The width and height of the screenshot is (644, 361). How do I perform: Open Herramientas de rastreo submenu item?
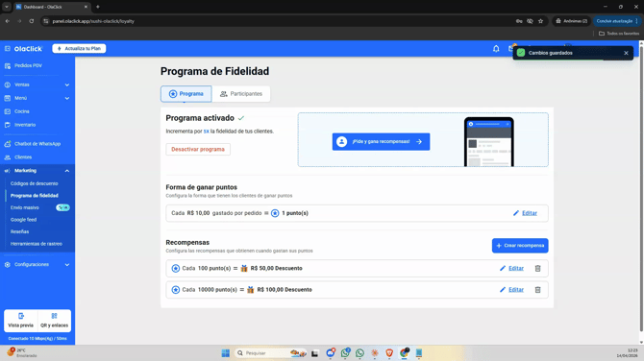(x=37, y=244)
